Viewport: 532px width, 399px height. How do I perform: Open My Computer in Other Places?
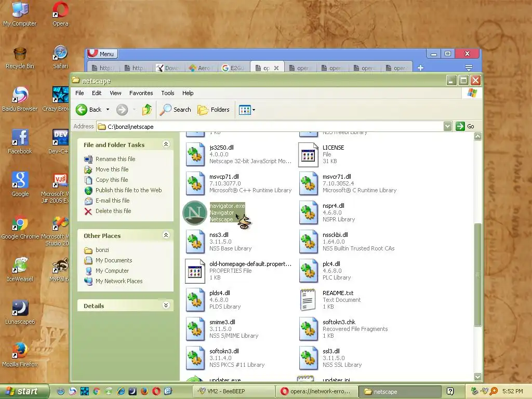[x=112, y=271]
